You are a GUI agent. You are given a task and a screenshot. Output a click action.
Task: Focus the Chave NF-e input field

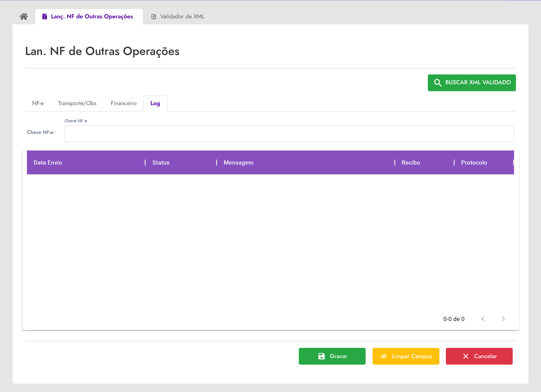(289, 134)
